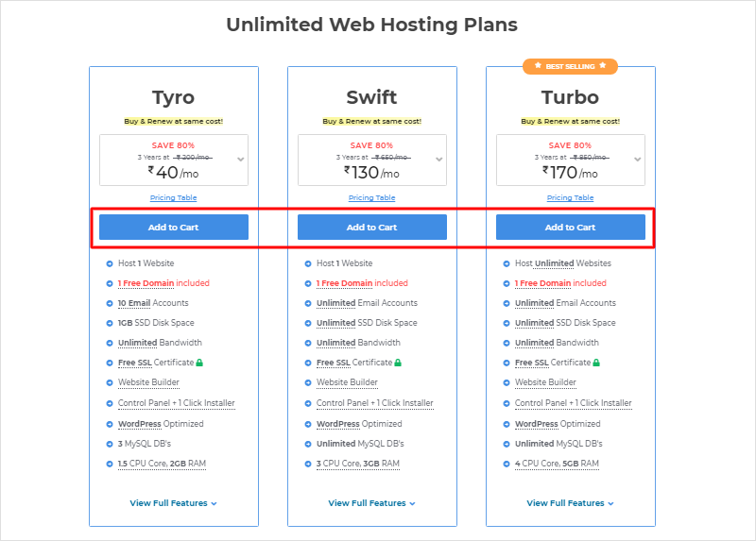Image resolution: width=756 pixels, height=541 pixels.
Task: Open the Pricing Table link under Swift
Action: 372,197
